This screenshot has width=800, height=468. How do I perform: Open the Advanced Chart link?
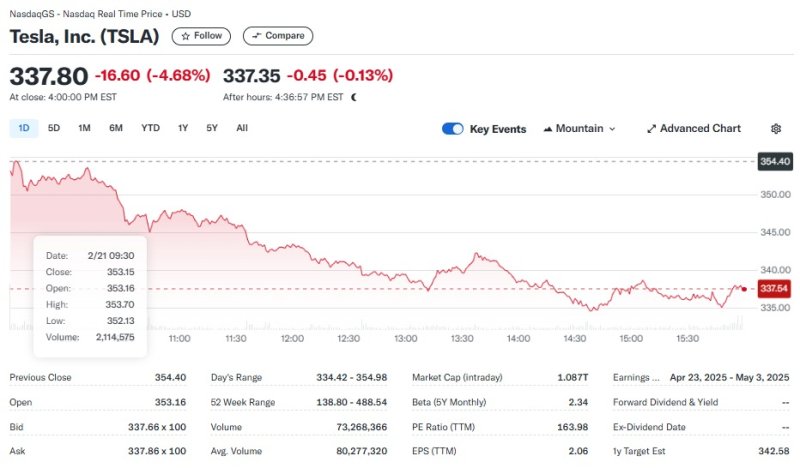point(700,129)
